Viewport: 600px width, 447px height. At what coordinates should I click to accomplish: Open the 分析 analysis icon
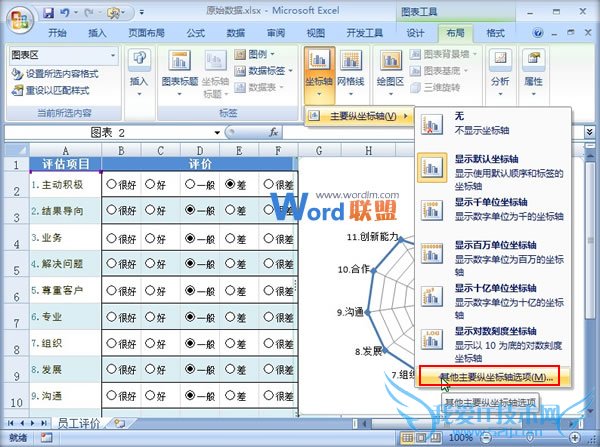(500, 59)
